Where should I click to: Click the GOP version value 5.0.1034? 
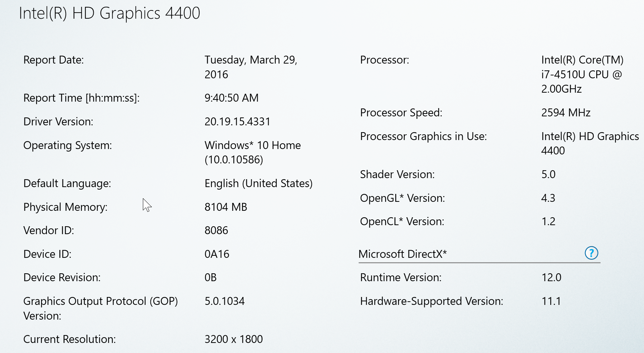coord(224,301)
